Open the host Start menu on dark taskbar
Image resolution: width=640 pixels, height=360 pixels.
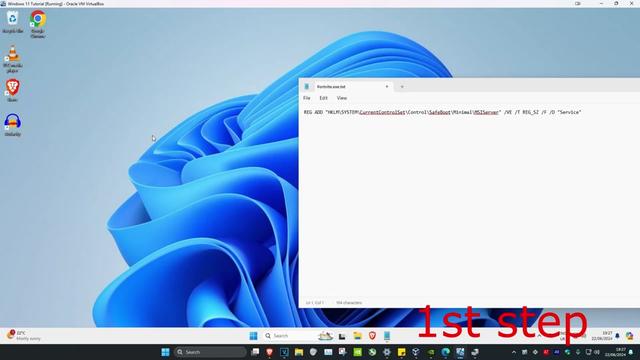point(165,352)
